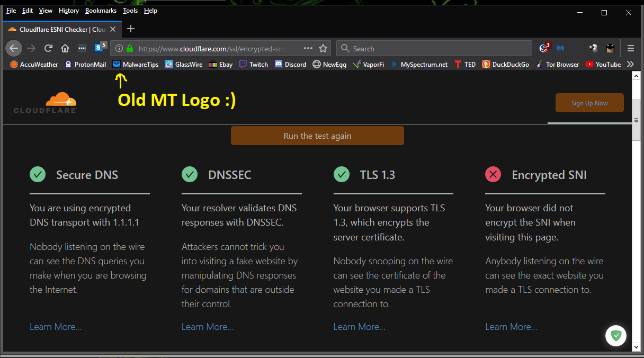
Task: Close the Cloudflare ESNI Checker tab
Action: pos(113,29)
